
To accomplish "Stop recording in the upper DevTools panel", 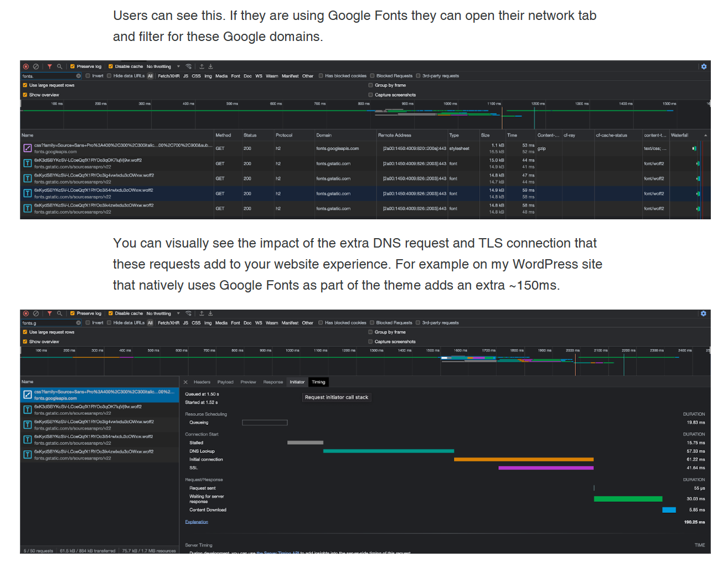I will pyautogui.click(x=26, y=66).
